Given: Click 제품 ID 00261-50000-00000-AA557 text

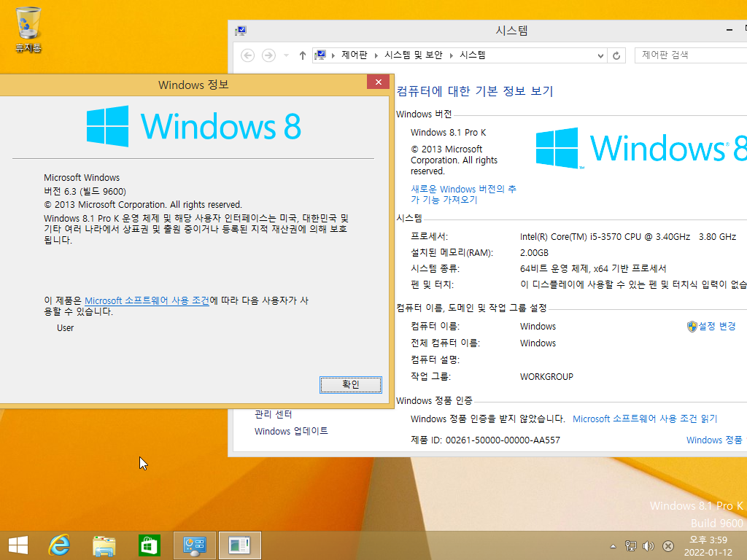Looking at the screenshot, I should coord(485,440).
